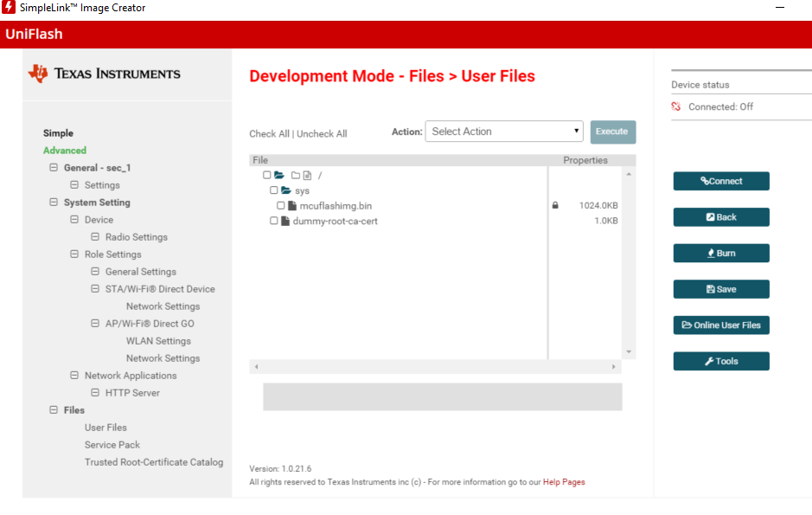This screenshot has height=515, width=812.
Task: Click the open root folder icon
Action: [x=279, y=175]
